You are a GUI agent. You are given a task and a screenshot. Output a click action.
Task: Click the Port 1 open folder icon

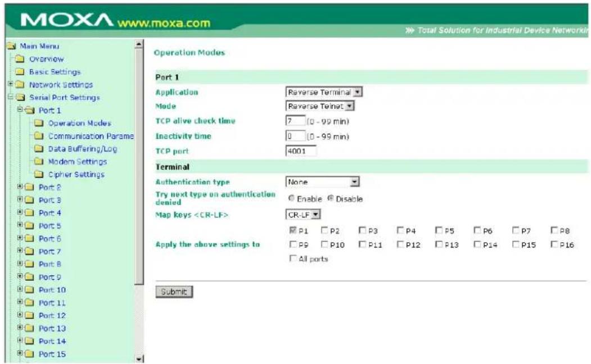29,110
